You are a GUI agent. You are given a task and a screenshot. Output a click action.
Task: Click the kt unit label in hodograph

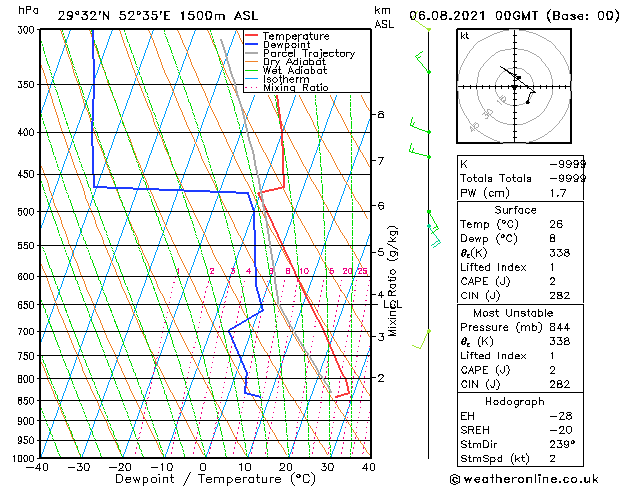465,36
